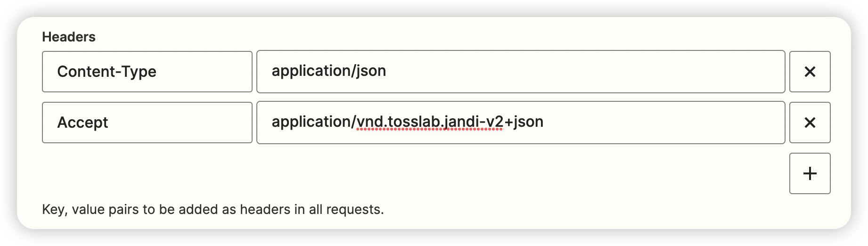Click the key, value pairs help text

(x=213, y=209)
